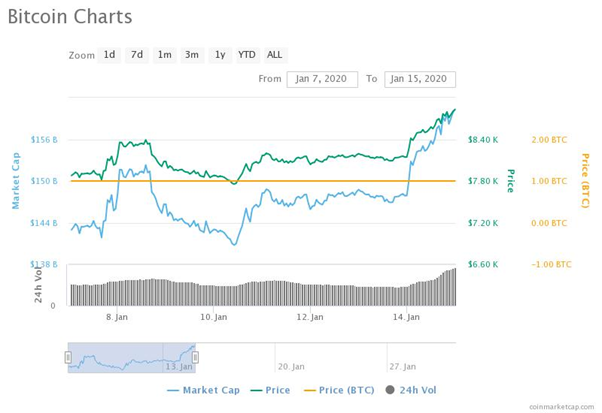Toggle the 24h Vol legend item
The width and height of the screenshot is (602, 413).
[411, 390]
